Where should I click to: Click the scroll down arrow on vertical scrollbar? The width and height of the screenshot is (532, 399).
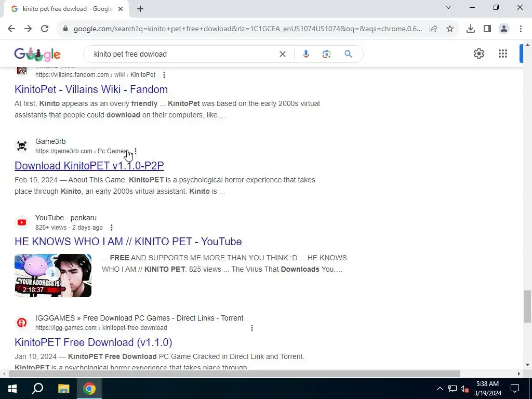527,365
